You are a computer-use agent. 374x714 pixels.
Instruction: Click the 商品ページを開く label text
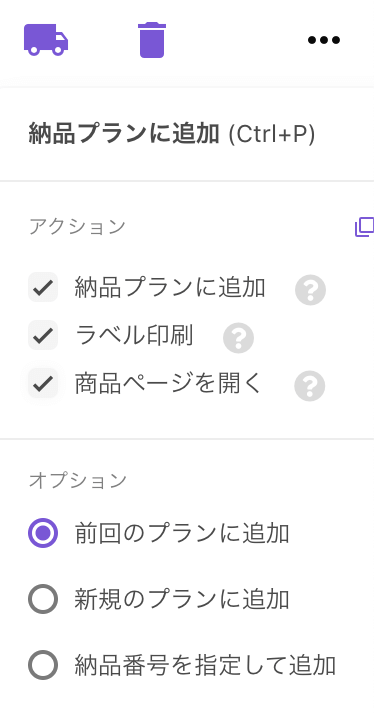tap(169, 384)
